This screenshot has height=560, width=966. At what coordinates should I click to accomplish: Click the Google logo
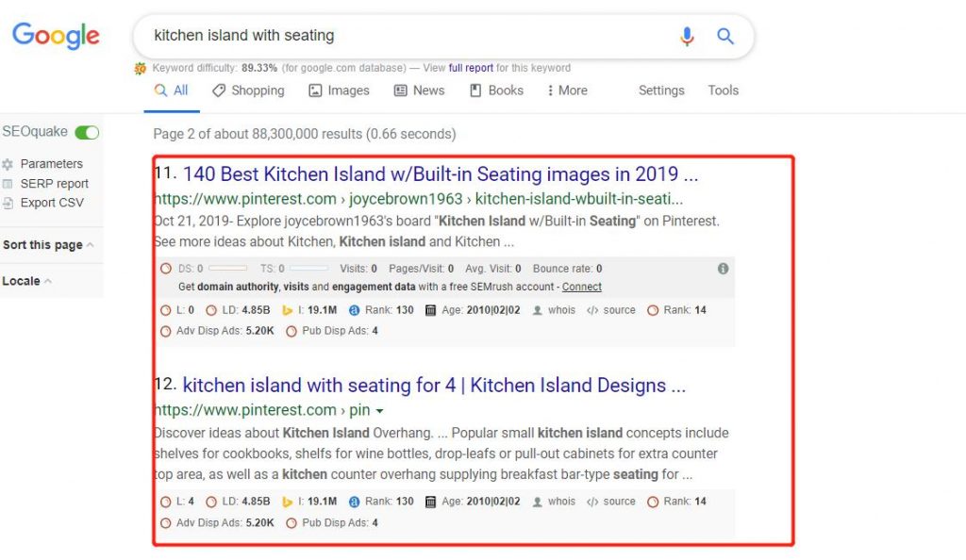56,36
